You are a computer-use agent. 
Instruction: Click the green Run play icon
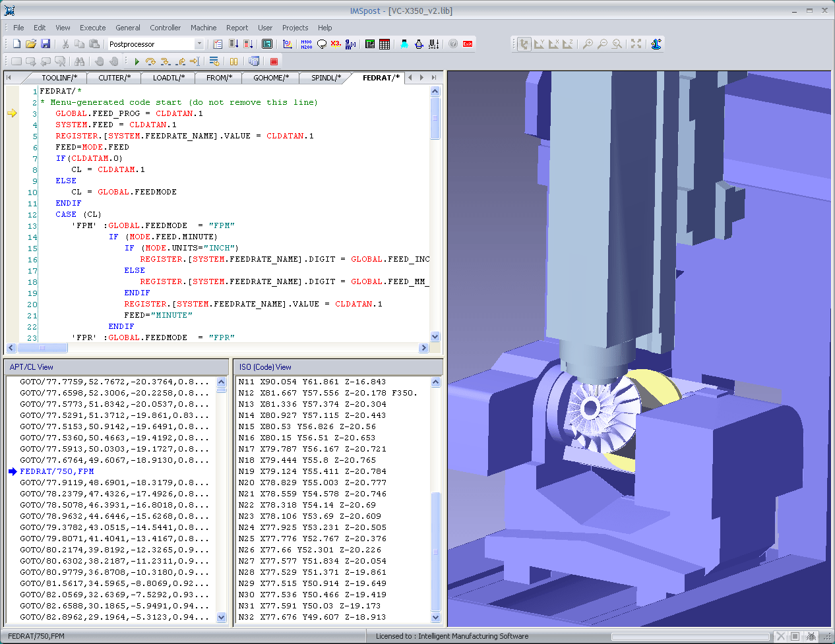pyautogui.click(x=137, y=61)
